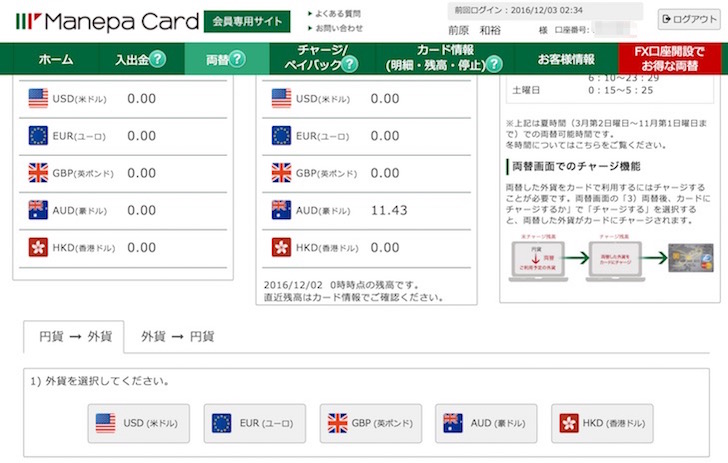Open help icon beside 入出金

tap(158, 59)
